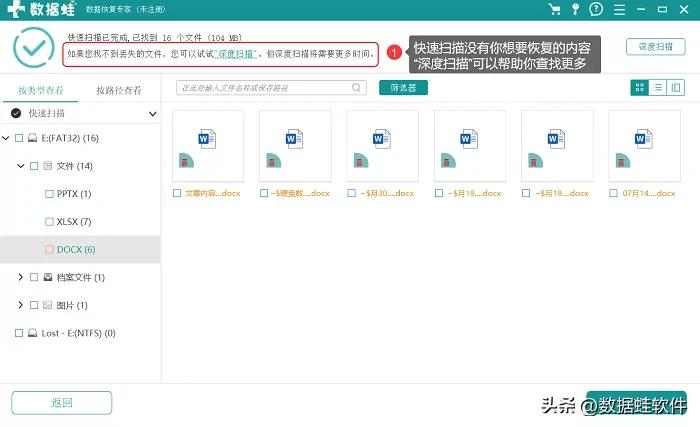Follow the inline 深度扫描 hyperlink
This screenshot has height=427, width=700.
pos(236,54)
